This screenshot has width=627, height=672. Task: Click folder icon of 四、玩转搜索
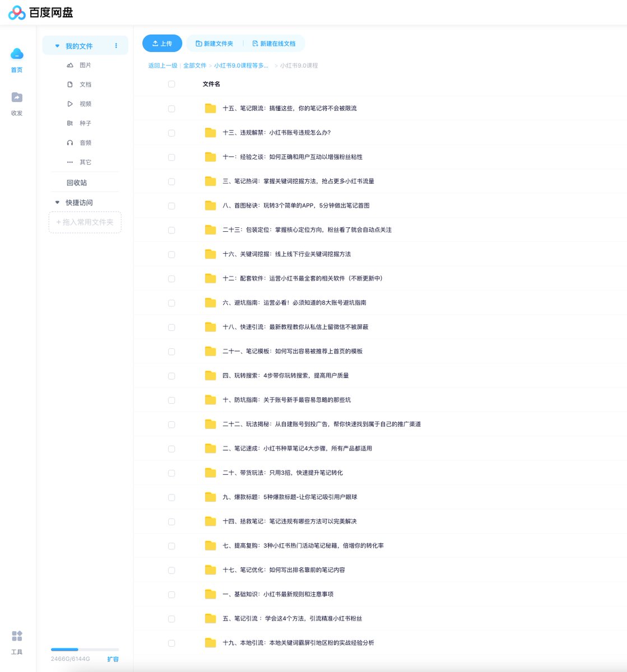click(x=211, y=375)
